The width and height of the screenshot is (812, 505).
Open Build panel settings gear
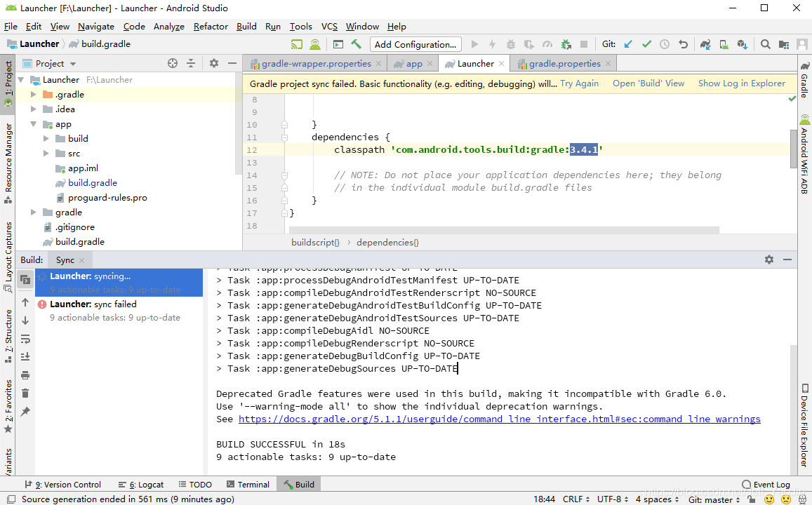(x=769, y=260)
